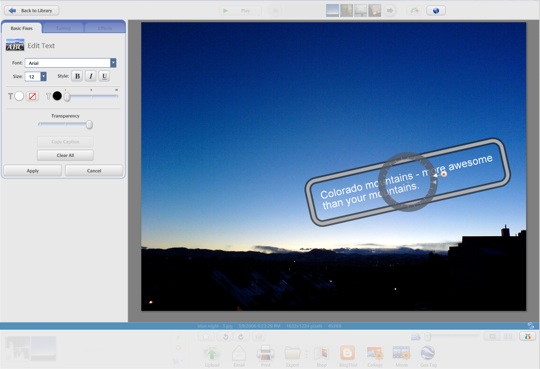
Task: Click the BlogThis! Blogger icon
Action: click(347, 353)
